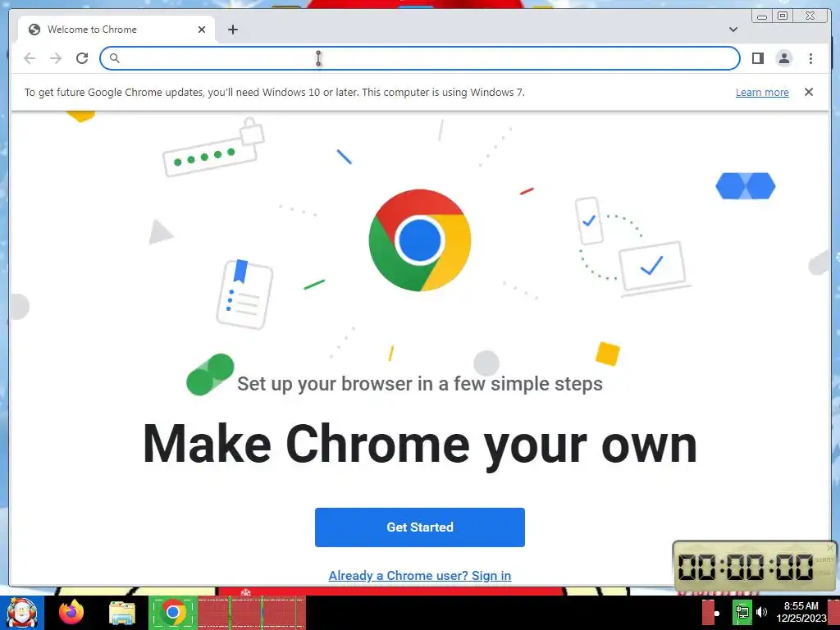
Task: Switch to the Welcome to Chrome tab
Action: pyautogui.click(x=116, y=30)
